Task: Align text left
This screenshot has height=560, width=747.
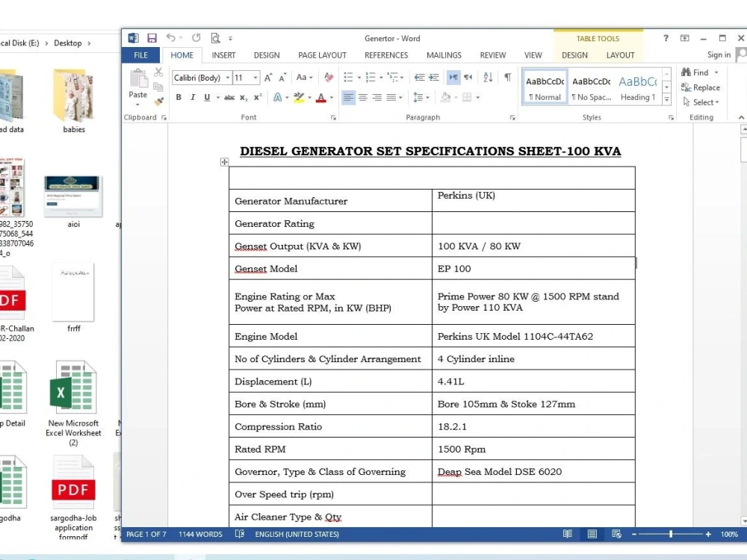Action: (x=348, y=98)
